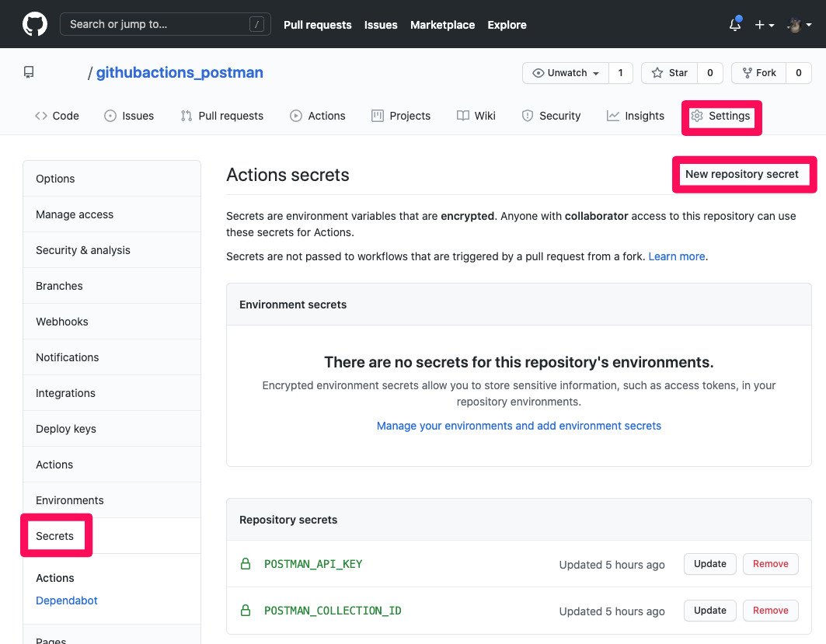Click the Security shield icon
Image resolution: width=826 pixels, height=644 pixels.
click(x=528, y=115)
